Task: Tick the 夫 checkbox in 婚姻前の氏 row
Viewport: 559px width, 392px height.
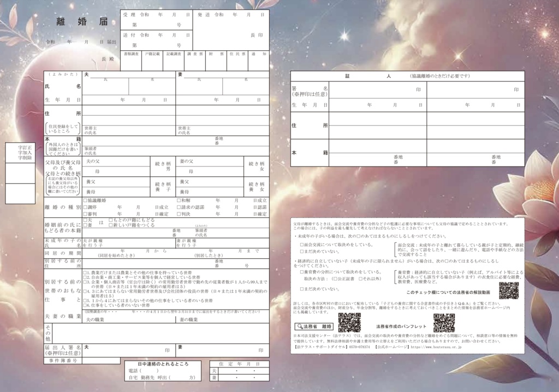Action: [85, 221]
